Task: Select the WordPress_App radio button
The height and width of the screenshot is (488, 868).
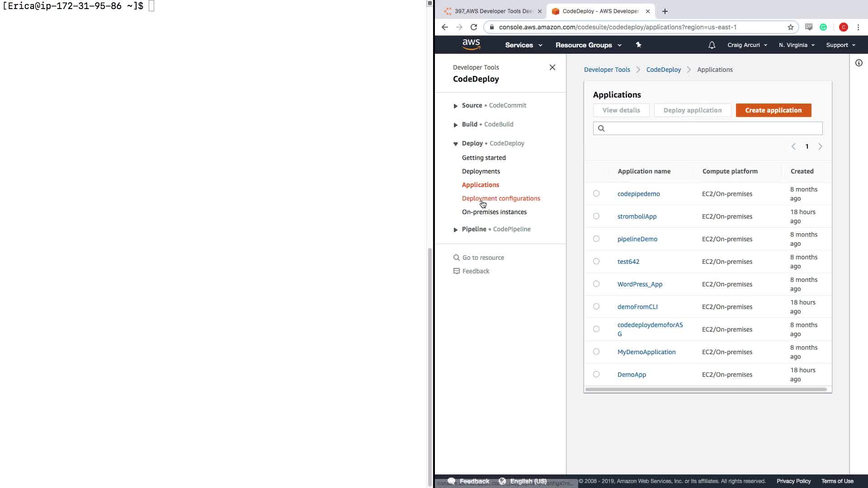Action: click(x=596, y=284)
